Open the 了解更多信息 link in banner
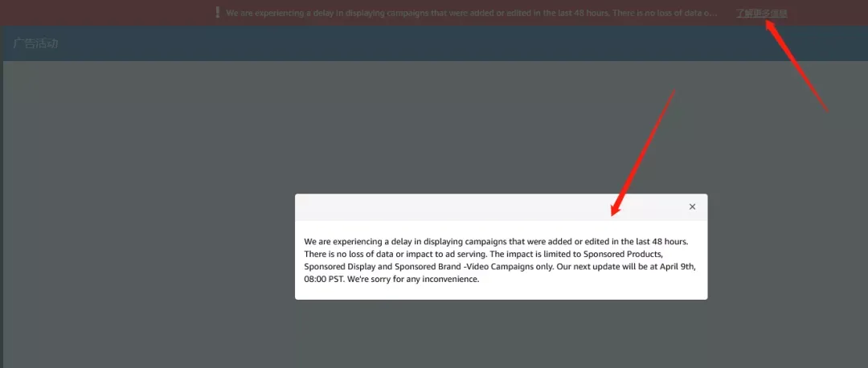The image size is (868, 368). click(761, 13)
